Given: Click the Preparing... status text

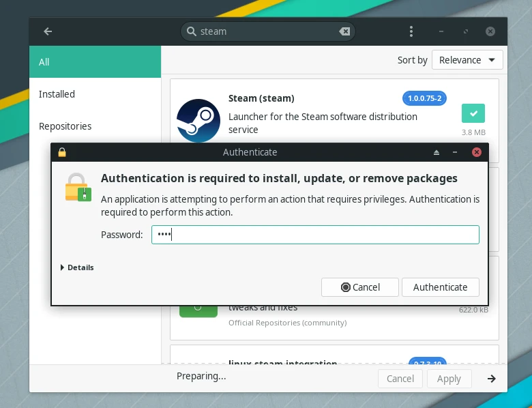Looking at the screenshot, I should tap(201, 376).
